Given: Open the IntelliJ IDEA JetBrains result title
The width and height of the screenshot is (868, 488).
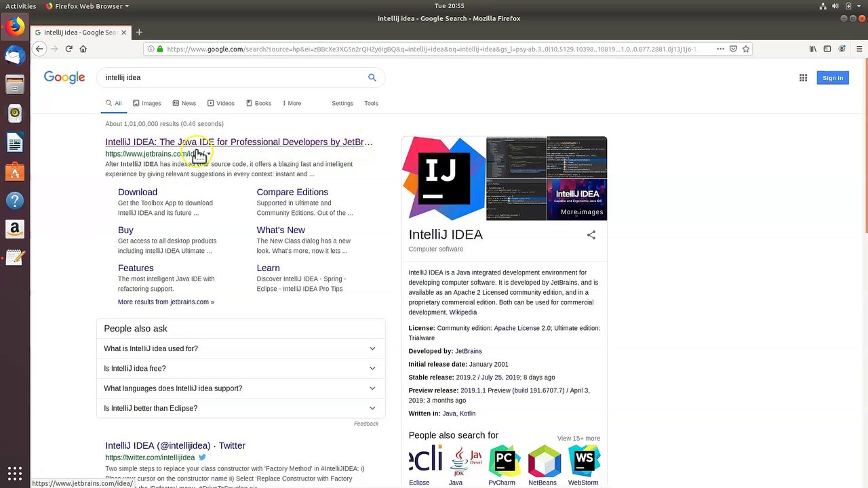Looking at the screenshot, I should click(x=239, y=142).
